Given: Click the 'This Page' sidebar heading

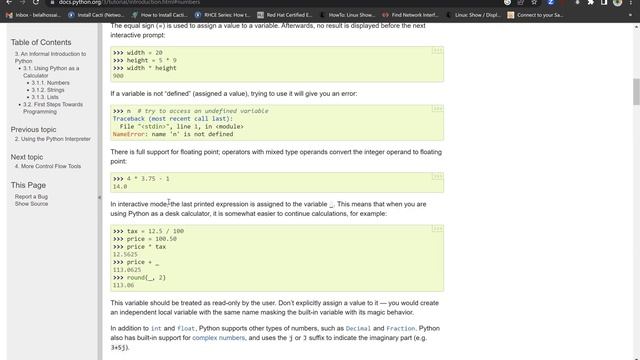Looking at the screenshot, I should tap(28, 185).
